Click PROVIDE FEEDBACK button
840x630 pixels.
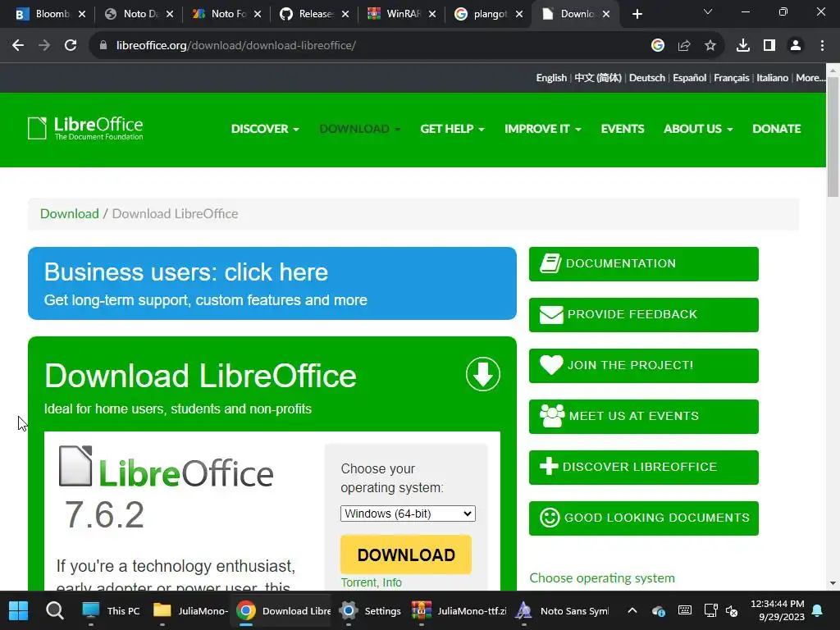pos(643,314)
